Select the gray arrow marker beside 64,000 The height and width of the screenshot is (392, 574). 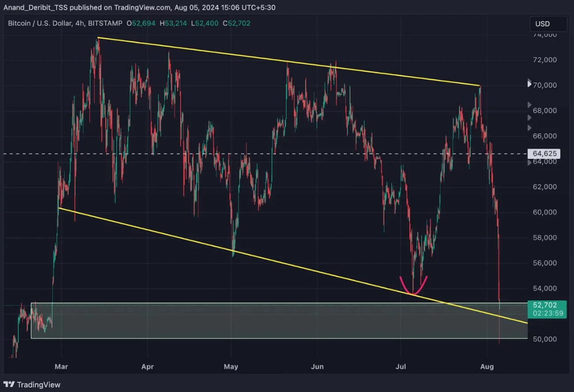pyautogui.click(x=530, y=162)
